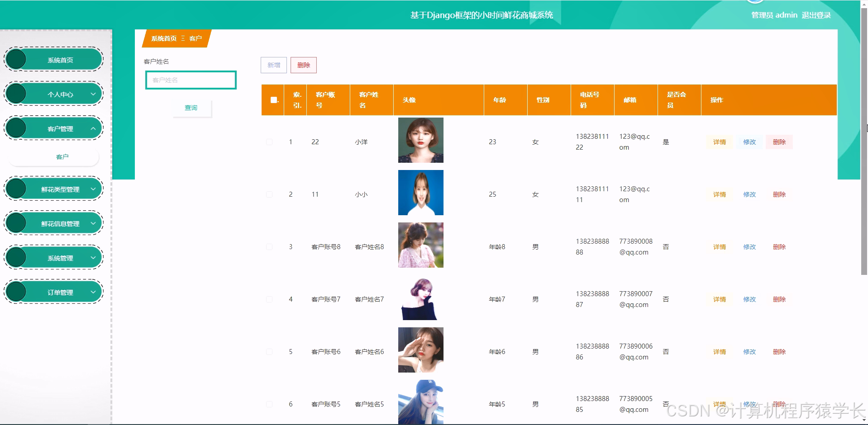Screen dimensions: 868x425
Task: Open 详情 for customer 小小
Action: pos(720,194)
